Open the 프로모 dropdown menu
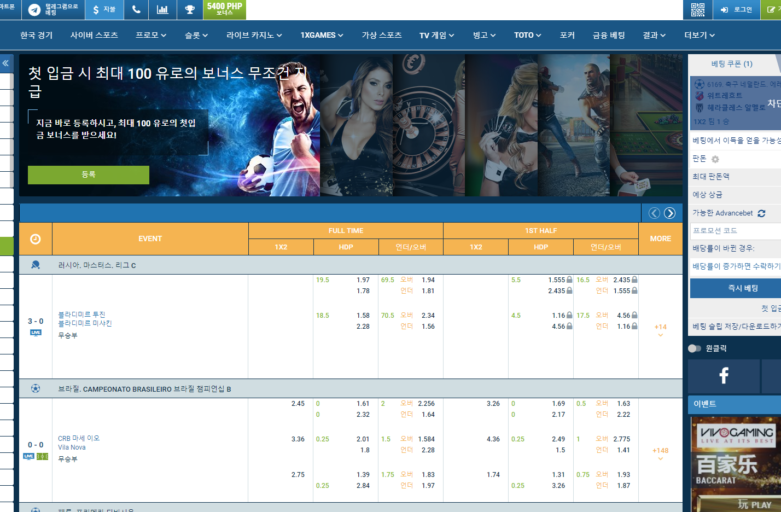The width and height of the screenshot is (781, 512). [x=151, y=35]
